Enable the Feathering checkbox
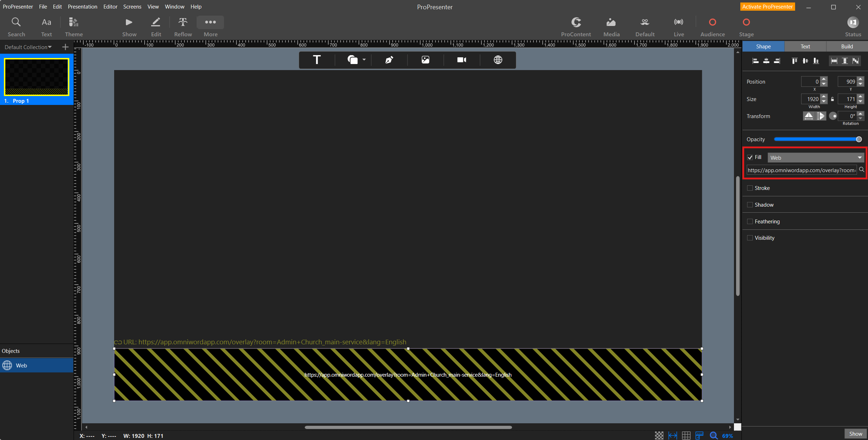This screenshot has height=440, width=868. coord(750,221)
